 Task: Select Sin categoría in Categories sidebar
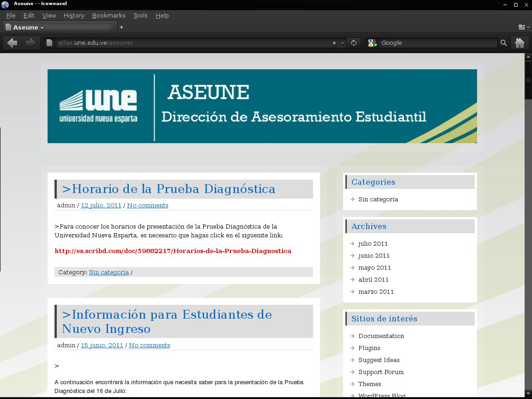pos(378,199)
